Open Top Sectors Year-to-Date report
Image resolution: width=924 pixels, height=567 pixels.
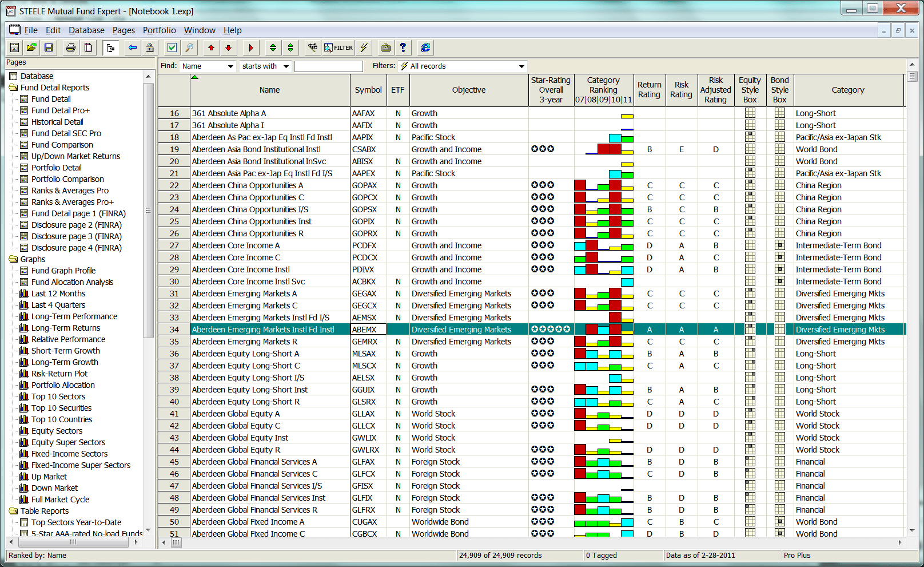tap(76, 522)
